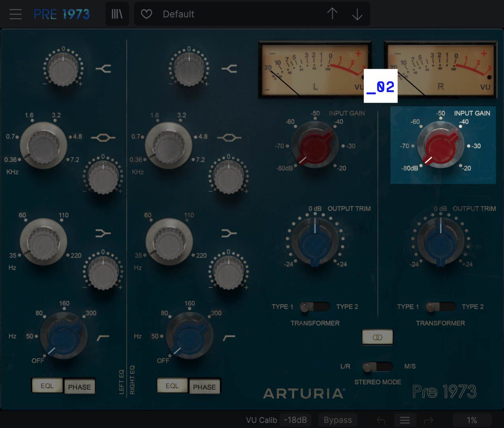Click the LEFT EQ vertical label

[122, 382]
